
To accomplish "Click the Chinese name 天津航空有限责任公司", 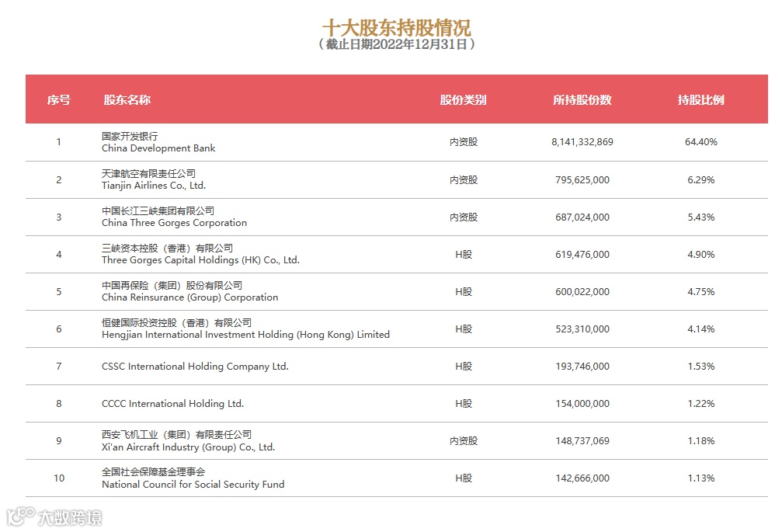I will pos(148,173).
